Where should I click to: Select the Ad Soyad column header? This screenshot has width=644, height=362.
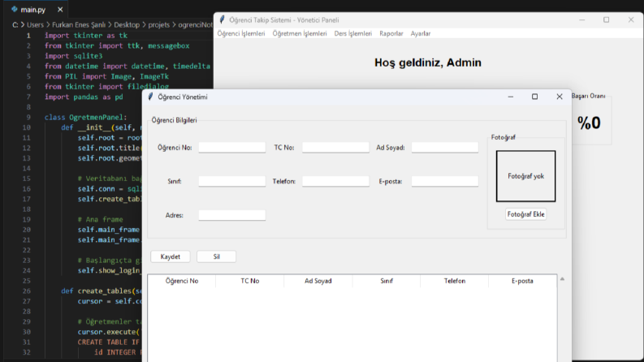318,281
